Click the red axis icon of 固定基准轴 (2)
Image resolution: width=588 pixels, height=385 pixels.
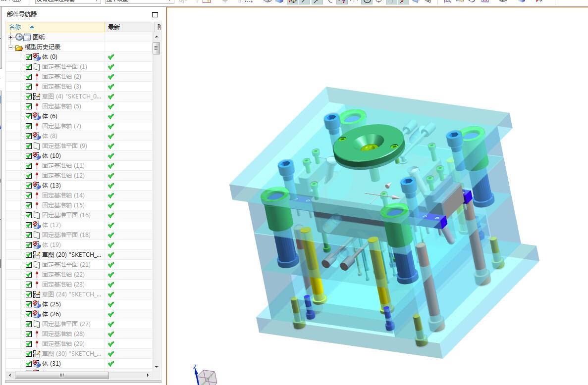(x=37, y=76)
